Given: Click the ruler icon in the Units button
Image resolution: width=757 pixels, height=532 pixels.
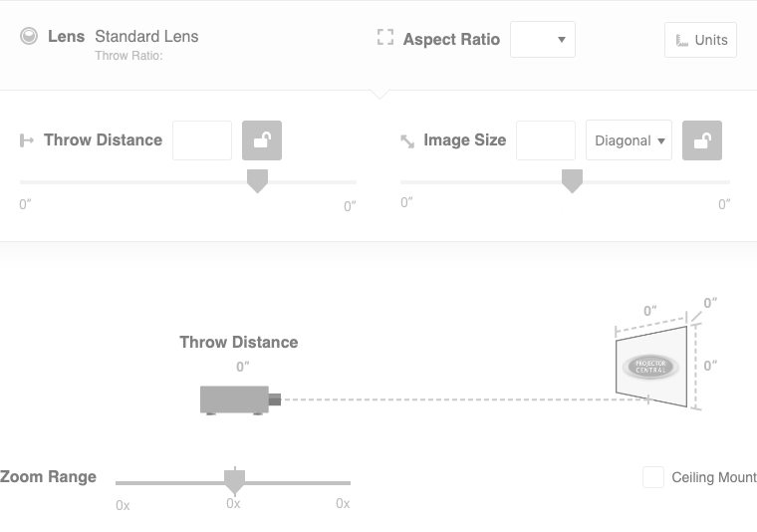Looking at the screenshot, I should [681, 40].
